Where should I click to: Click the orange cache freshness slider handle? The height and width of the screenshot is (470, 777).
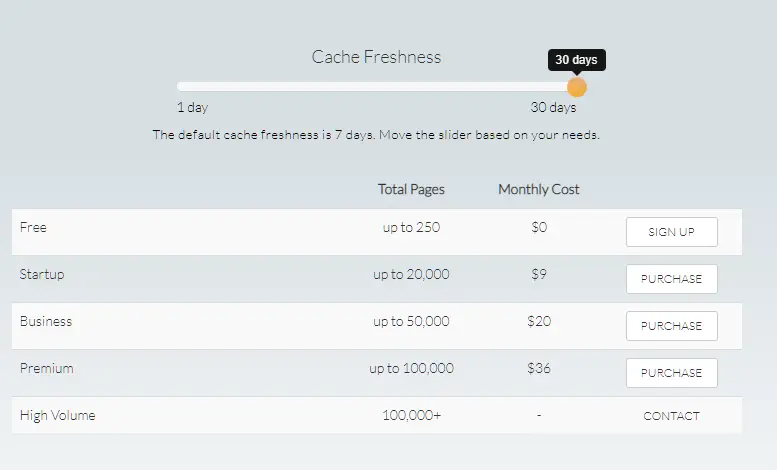click(577, 87)
